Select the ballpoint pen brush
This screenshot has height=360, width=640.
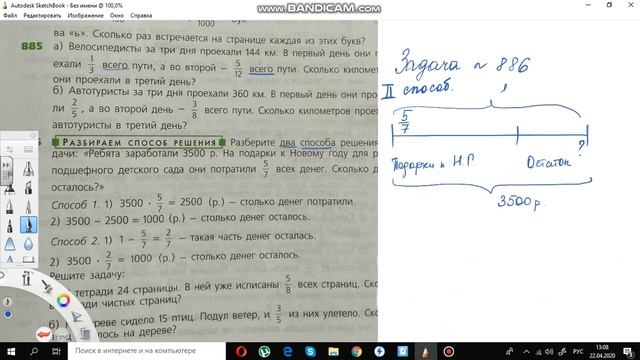(x=10, y=225)
